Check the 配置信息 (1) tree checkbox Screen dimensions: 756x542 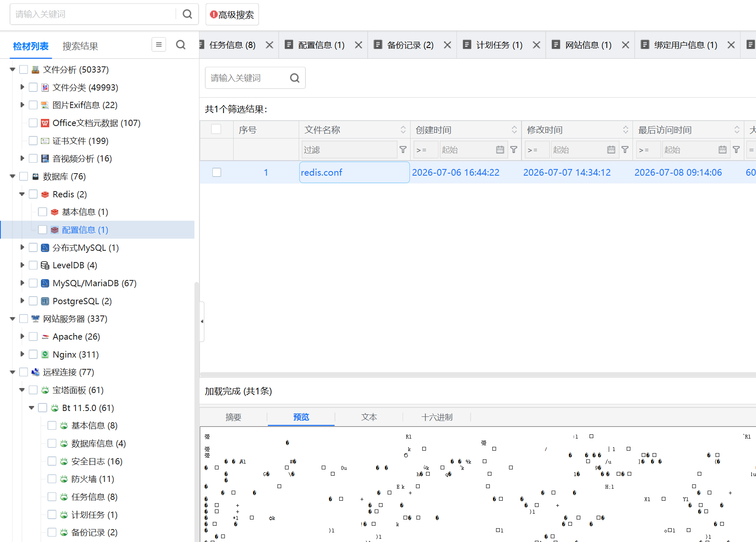pyautogui.click(x=43, y=230)
